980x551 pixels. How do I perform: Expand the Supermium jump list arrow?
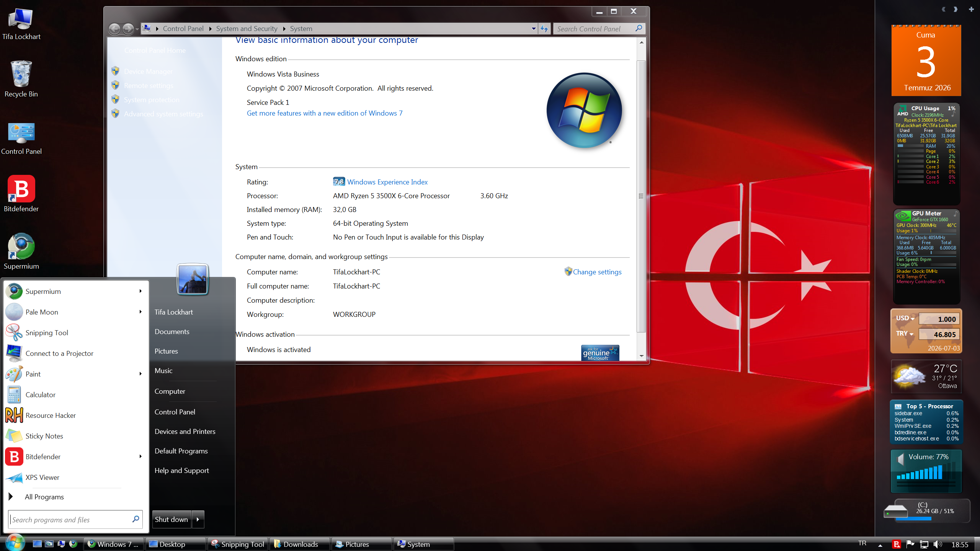141,291
